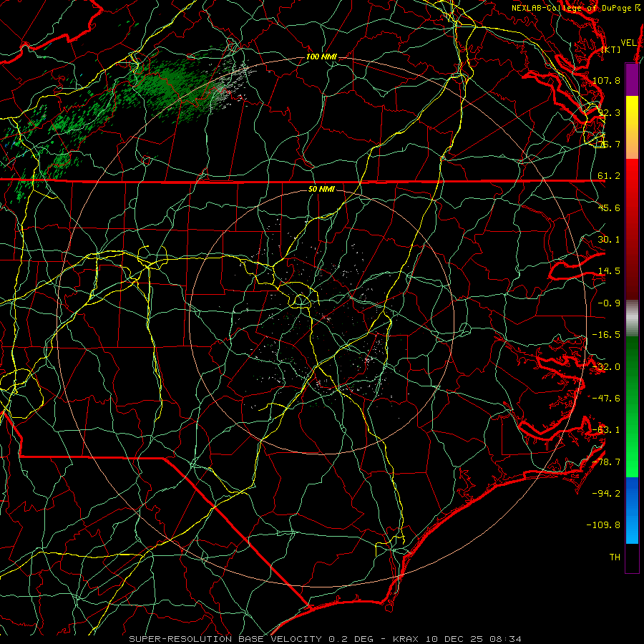Click the VEL legend title
644x644 pixels.
tap(629, 43)
